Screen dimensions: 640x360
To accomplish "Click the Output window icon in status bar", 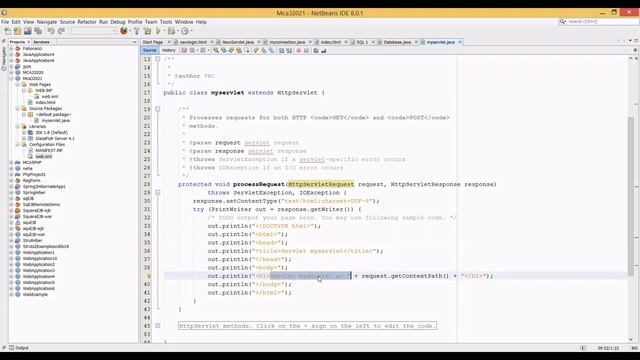I will coord(11,348).
